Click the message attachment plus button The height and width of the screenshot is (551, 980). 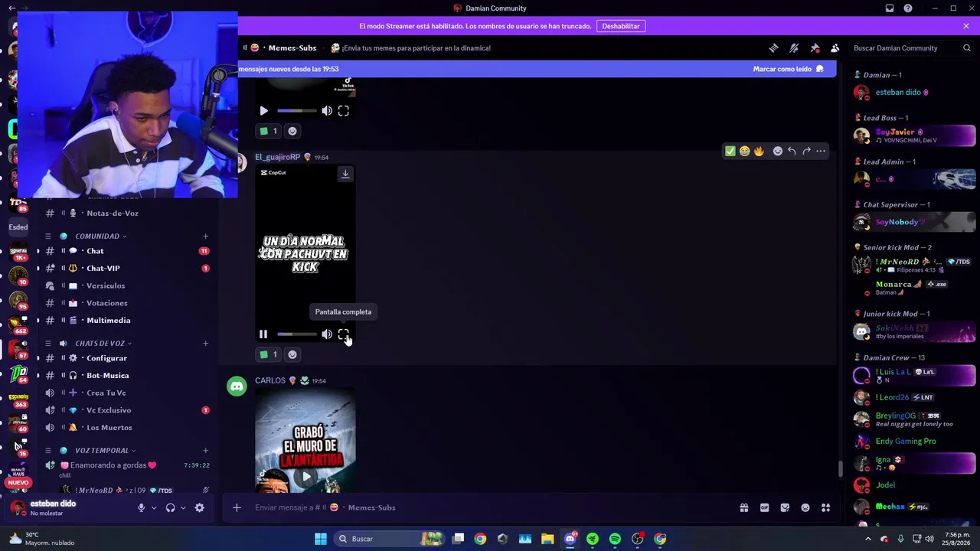click(x=237, y=507)
